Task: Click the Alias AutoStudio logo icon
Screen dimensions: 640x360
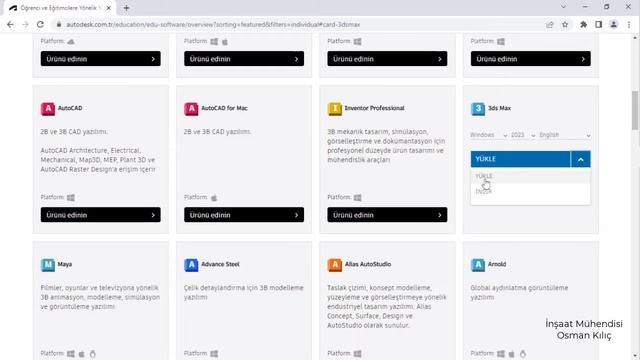Action: [335, 264]
